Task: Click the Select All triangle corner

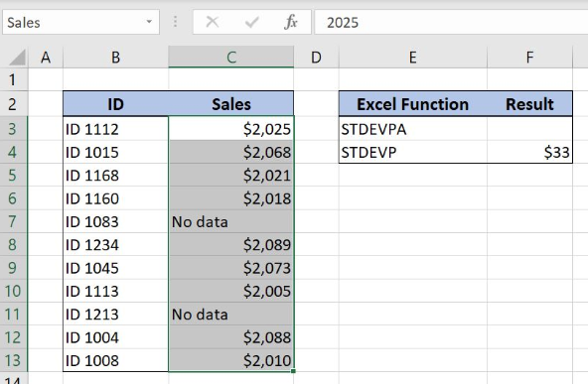Action: (17, 57)
